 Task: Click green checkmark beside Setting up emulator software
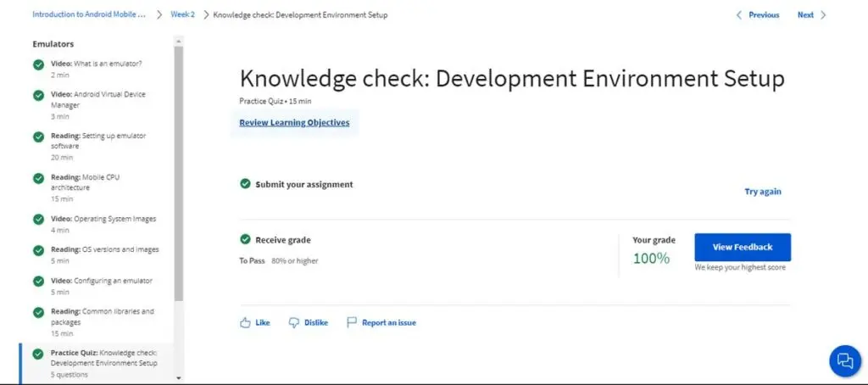[38, 137]
